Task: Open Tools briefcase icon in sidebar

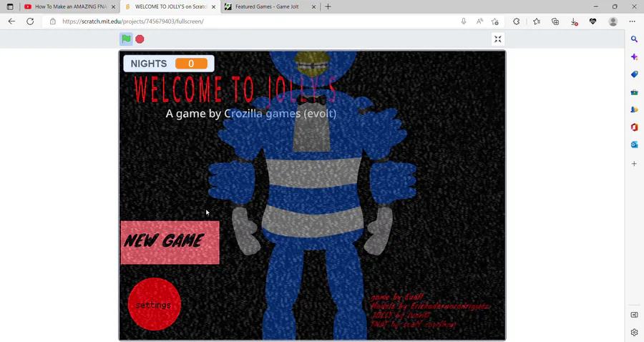Action: [634, 92]
